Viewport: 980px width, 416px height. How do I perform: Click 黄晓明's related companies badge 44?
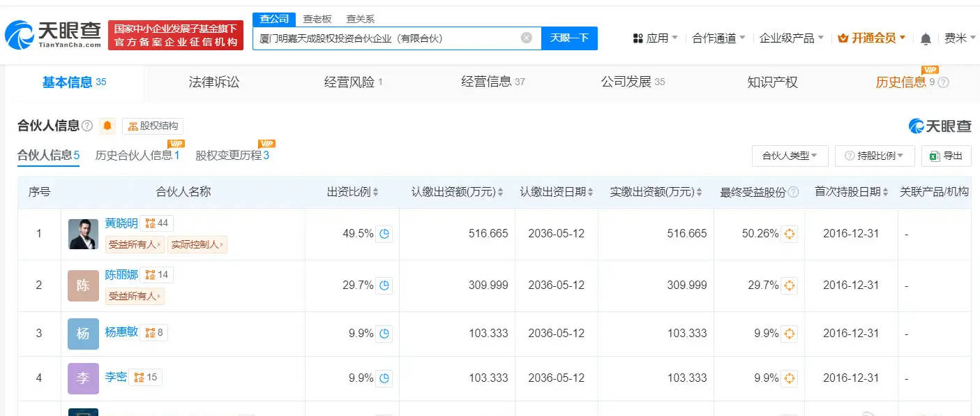pyautogui.click(x=157, y=223)
